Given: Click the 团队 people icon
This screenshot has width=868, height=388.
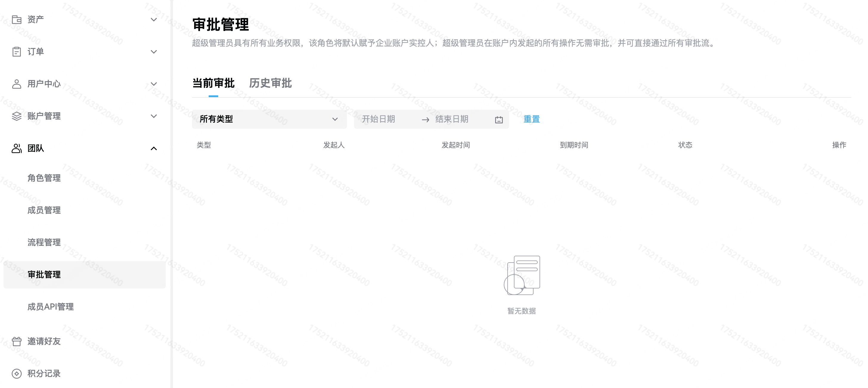Looking at the screenshot, I should 16,148.
